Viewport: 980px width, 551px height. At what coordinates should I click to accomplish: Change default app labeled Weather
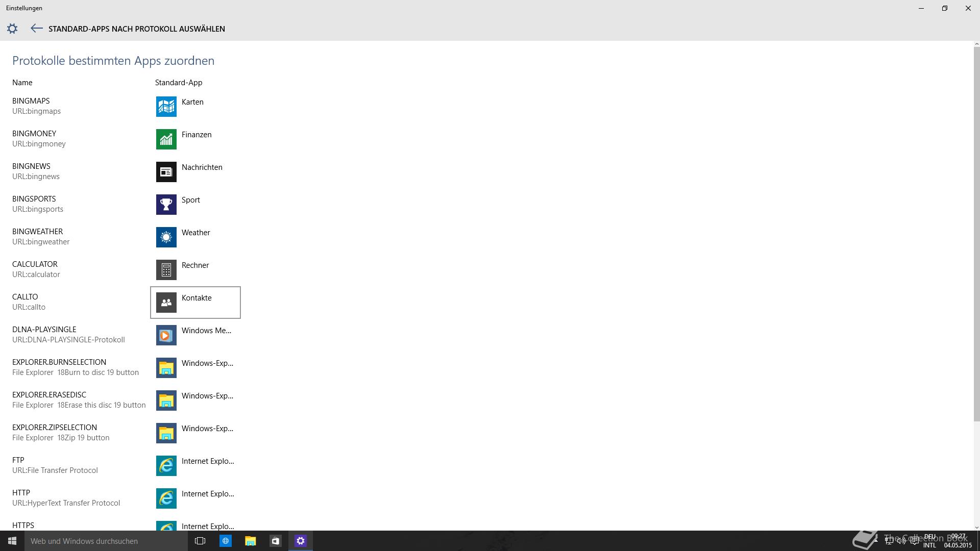click(x=196, y=233)
